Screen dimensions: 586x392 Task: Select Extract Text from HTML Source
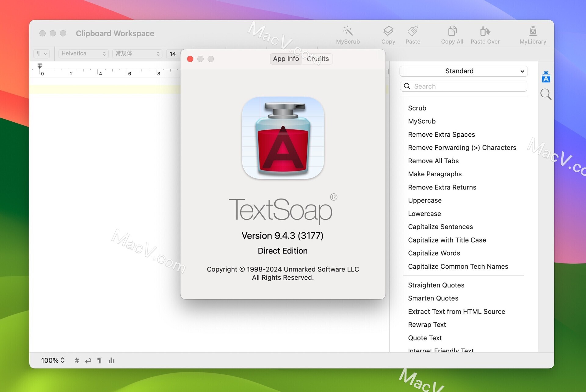coord(457,311)
